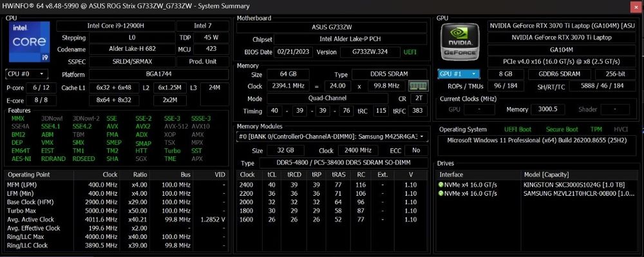Click the GDDR6 SDRAM field
The height and width of the screenshot is (257, 644).
pos(559,75)
